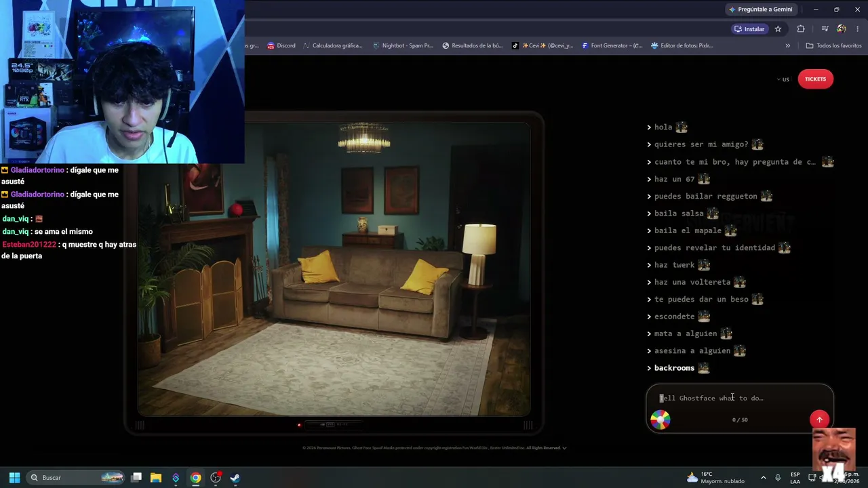Click the taskbar Buscar search box
868x488 pixels.
pyautogui.click(x=76, y=478)
